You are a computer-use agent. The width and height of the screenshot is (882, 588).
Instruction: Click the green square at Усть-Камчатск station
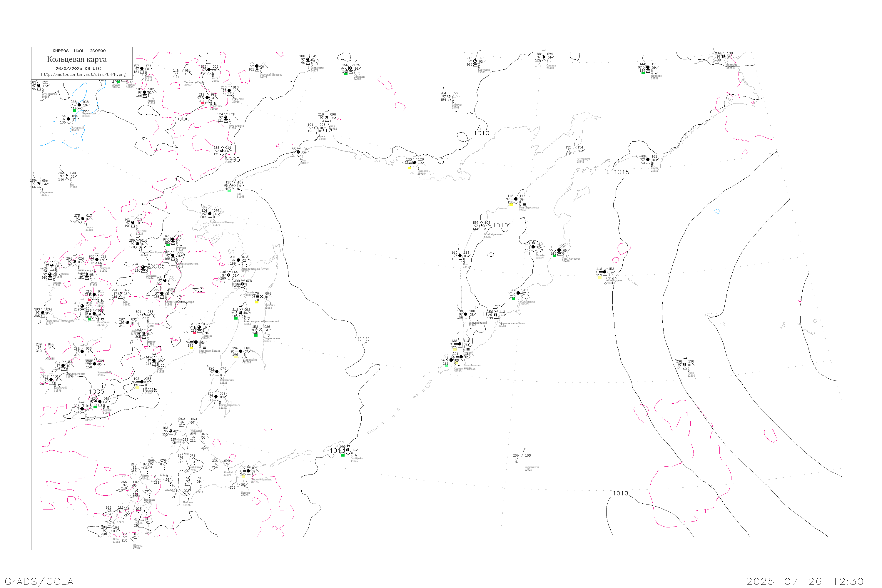[554, 256]
